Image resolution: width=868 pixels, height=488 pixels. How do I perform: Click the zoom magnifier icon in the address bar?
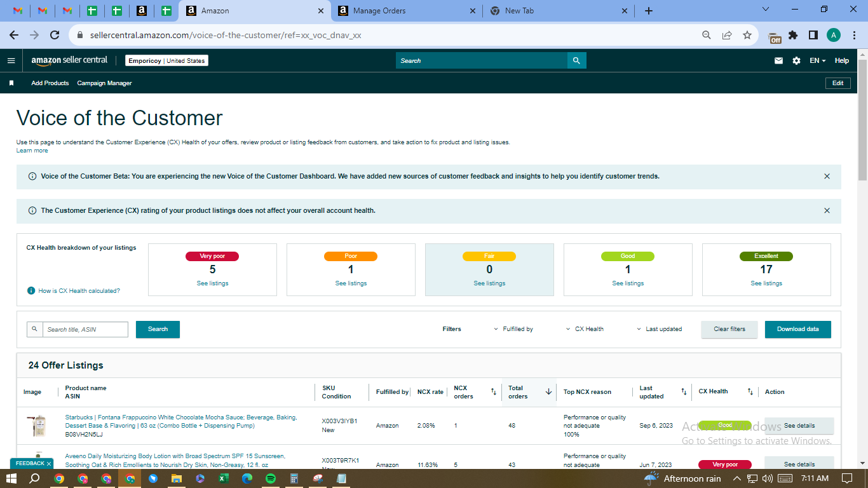pos(707,36)
